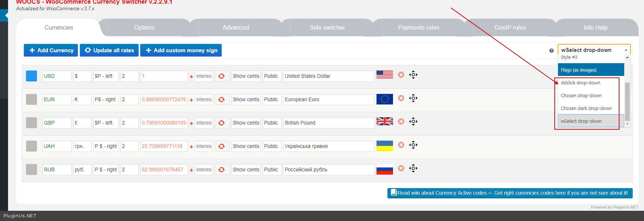Select the GBP default currency toggle

31,123
